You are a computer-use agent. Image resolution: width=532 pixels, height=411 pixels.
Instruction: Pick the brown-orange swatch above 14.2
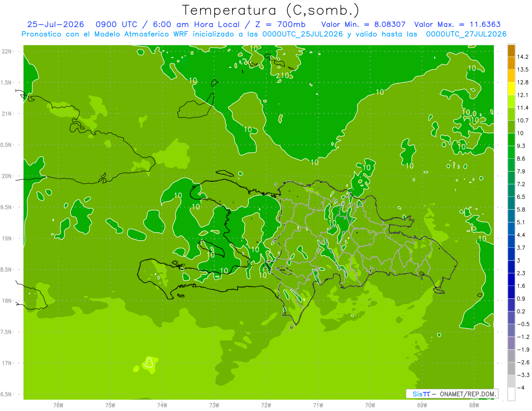[x=511, y=51]
